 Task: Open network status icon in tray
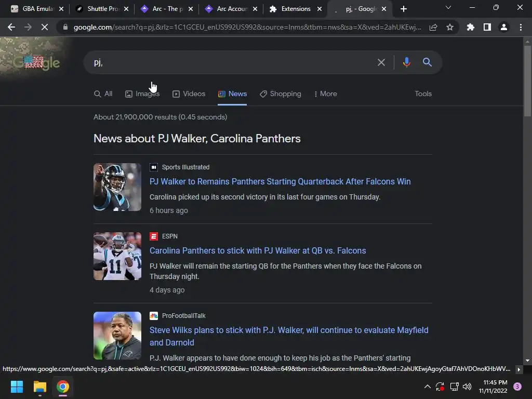pyautogui.click(x=454, y=387)
